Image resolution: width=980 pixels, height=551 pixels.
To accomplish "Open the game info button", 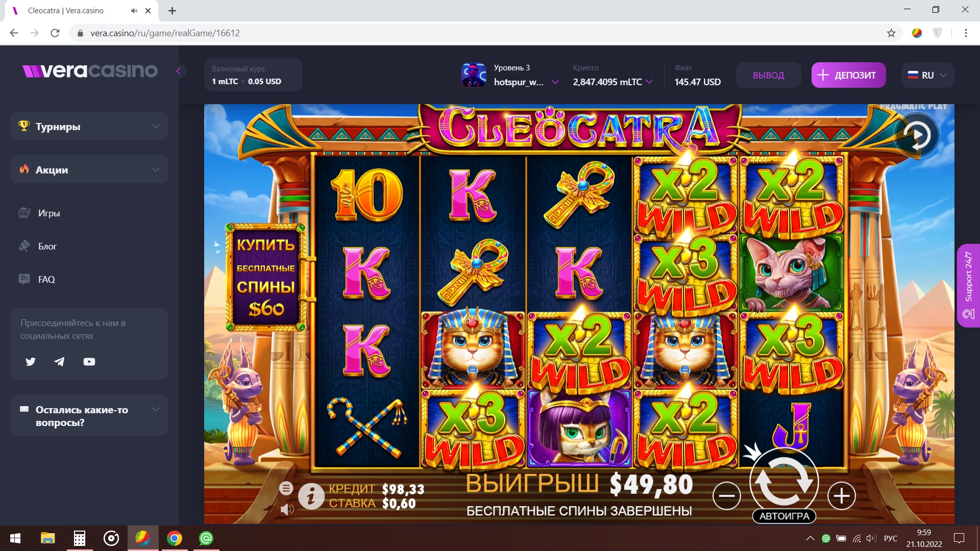I will [311, 496].
